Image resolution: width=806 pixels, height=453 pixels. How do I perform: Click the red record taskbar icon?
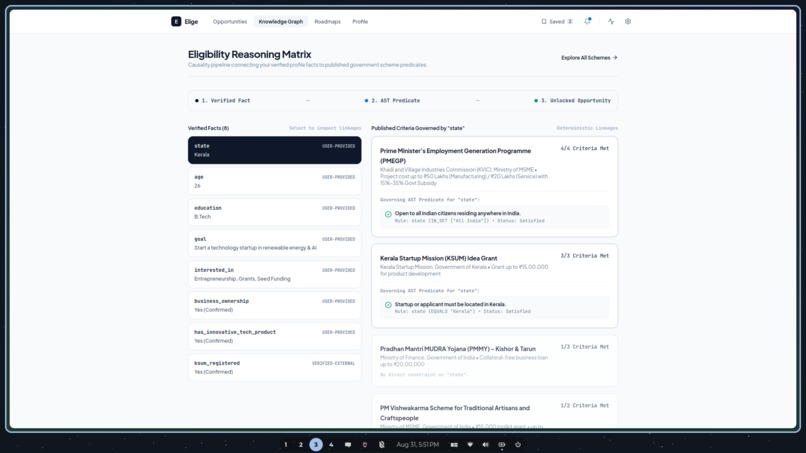pyautogui.click(x=364, y=445)
